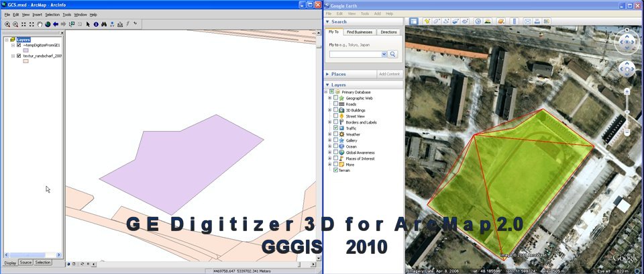Click the Add Polygon icon in Google Earth
The height and width of the screenshot is (274, 644).
(437, 21)
